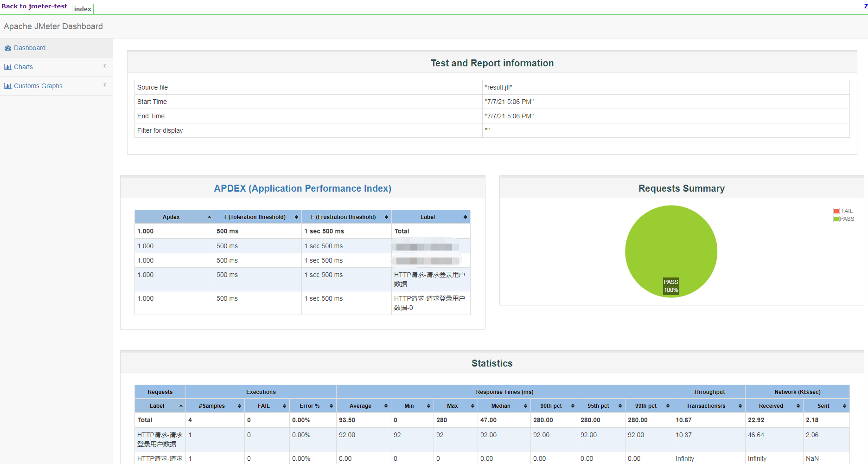Click the "result.jtl" source file value
Screen dimensions: 868x464
(x=498, y=87)
